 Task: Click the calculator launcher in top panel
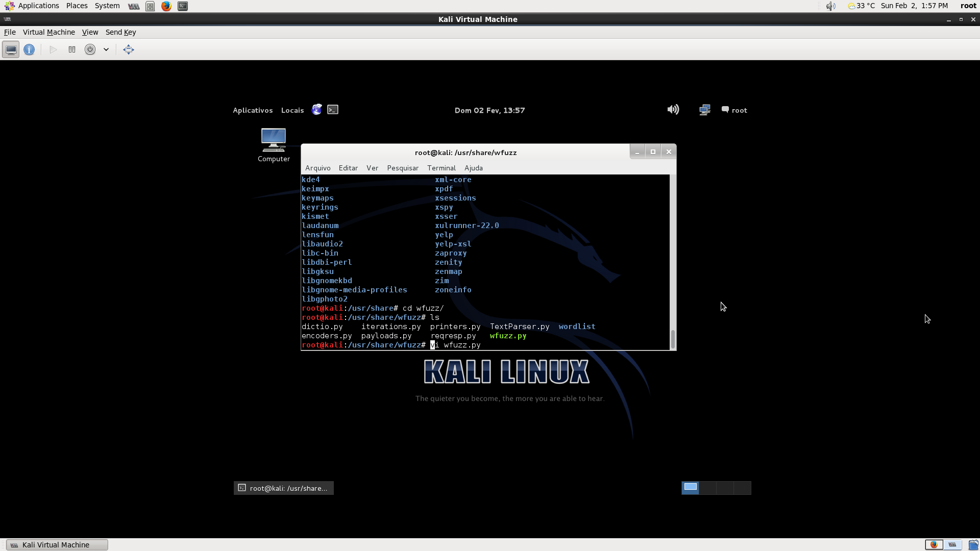click(150, 6)
